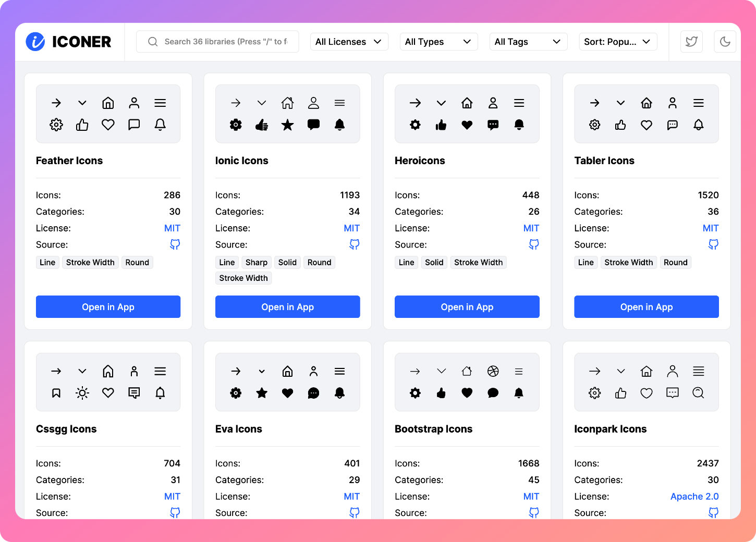The image size is (756, 542).
Task: Click the Heroicons card title
Action: coord(420,161)
